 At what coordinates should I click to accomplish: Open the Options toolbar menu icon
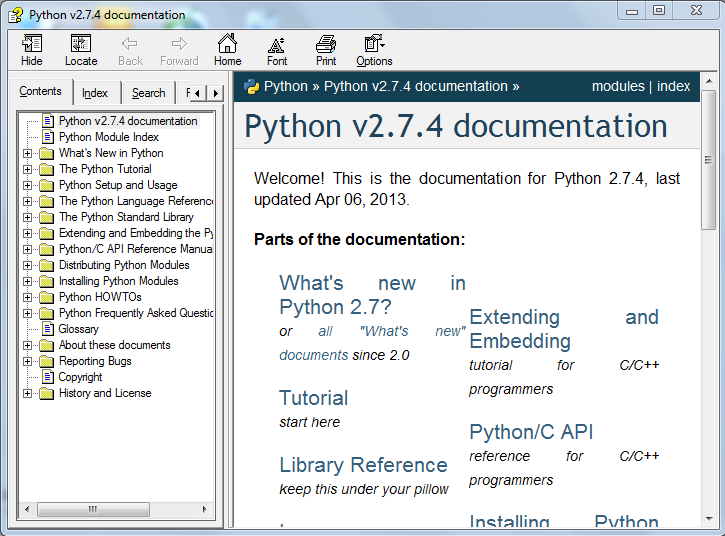pyautogui.click(x=374, y=49)
